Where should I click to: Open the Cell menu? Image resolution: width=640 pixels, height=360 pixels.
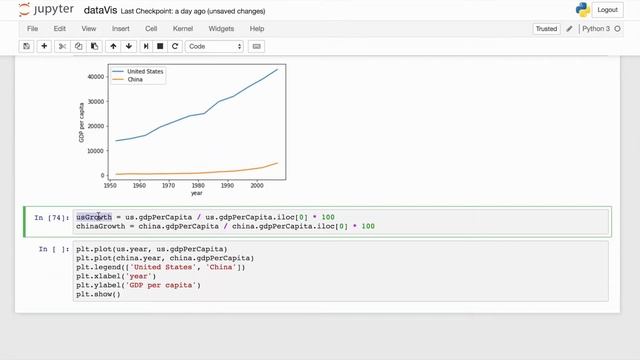151,29
